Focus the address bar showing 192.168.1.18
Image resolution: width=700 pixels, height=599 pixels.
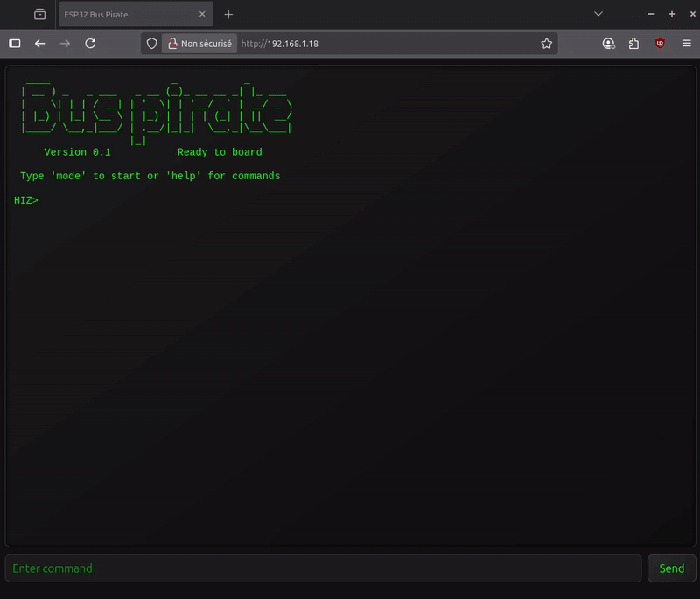click(385, 44)
